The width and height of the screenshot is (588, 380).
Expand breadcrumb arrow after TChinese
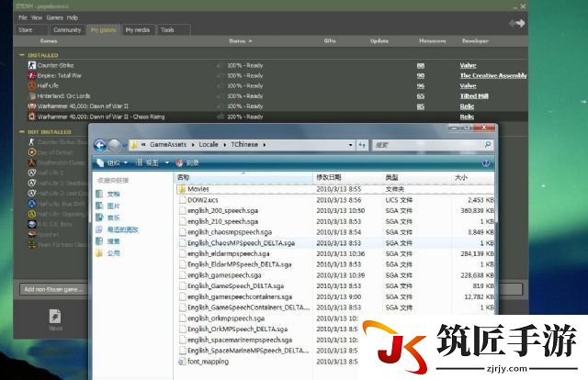pos(265,145)
